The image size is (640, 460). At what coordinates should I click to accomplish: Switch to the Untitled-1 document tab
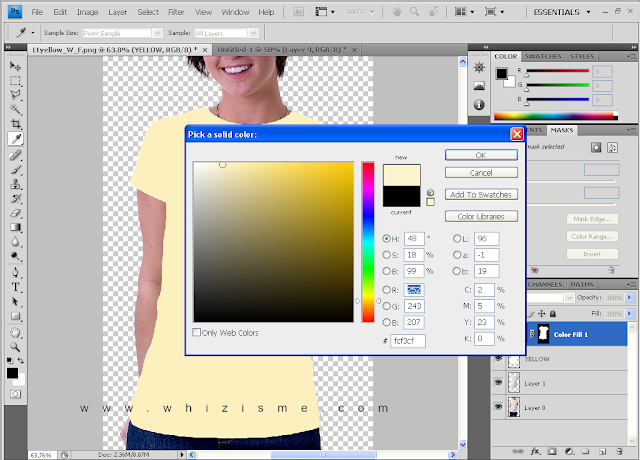pos(282,50)
